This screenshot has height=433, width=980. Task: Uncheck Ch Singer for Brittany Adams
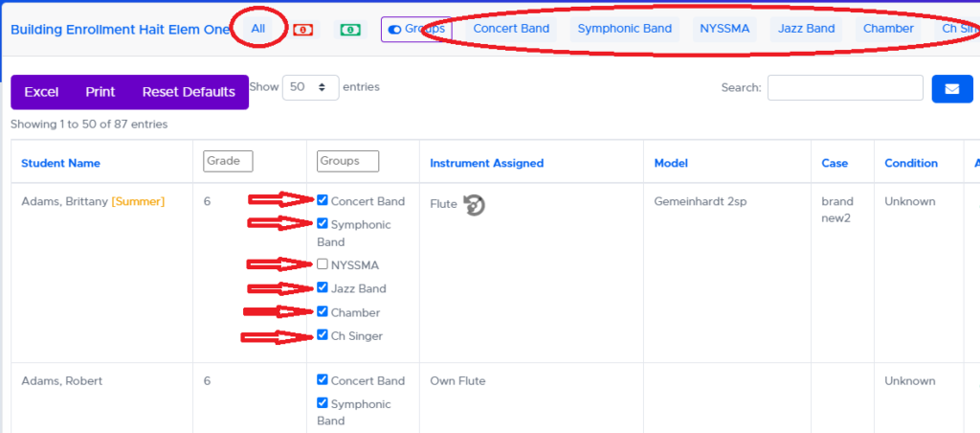pos(323,336)
